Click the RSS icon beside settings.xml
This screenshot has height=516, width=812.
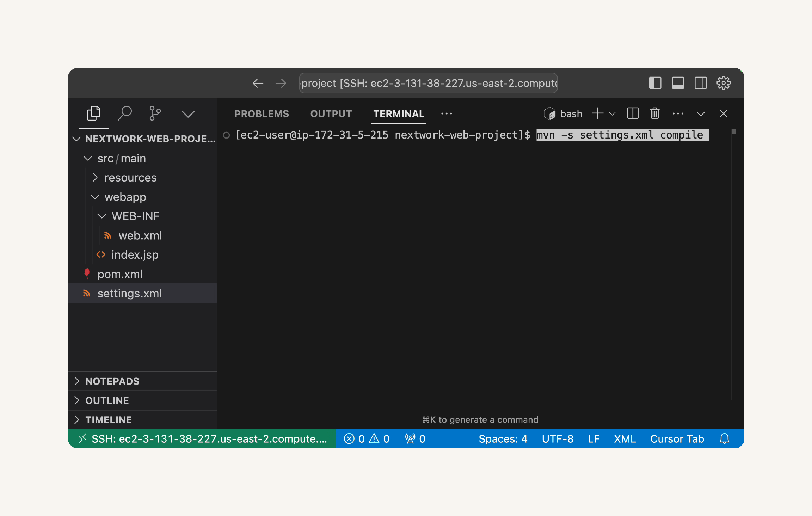[87, 293]
